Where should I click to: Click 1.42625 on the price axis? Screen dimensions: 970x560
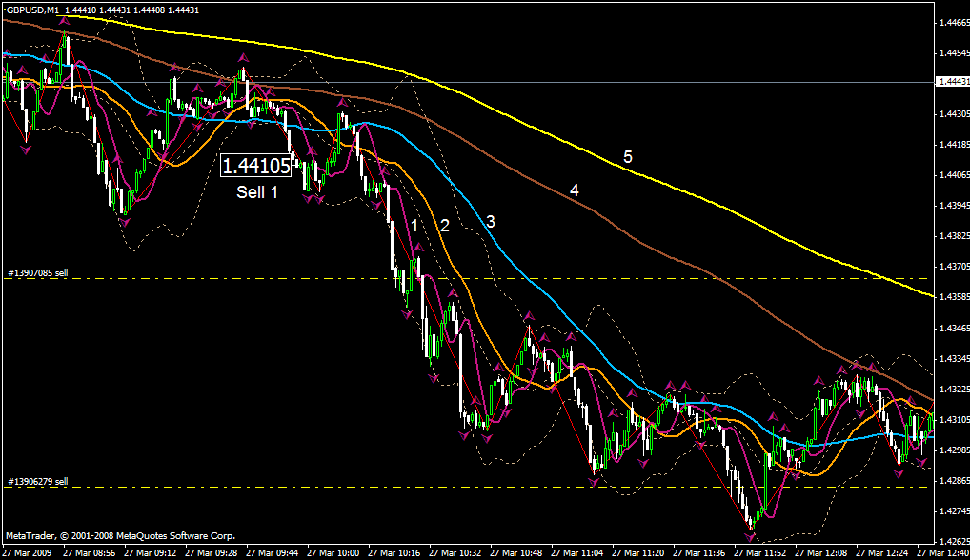[953, 542]
